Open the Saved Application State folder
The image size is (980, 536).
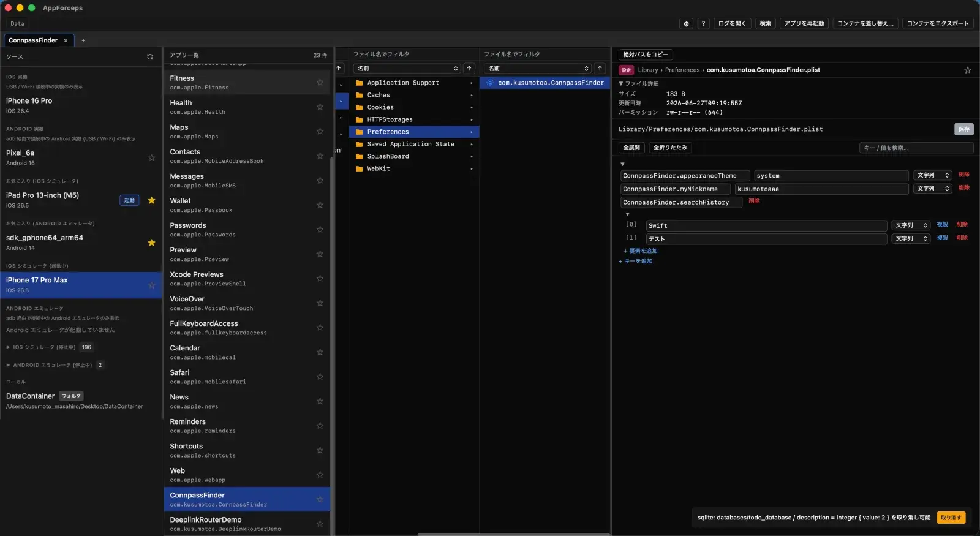click(414, 144)
